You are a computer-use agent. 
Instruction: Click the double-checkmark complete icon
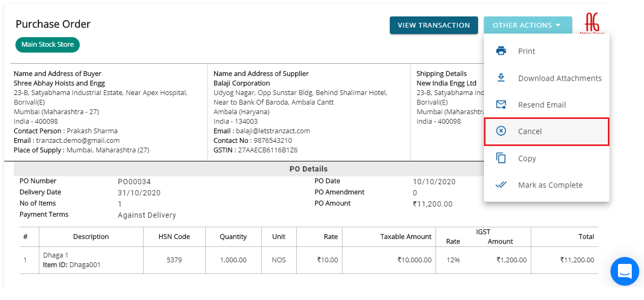[501, 185]
